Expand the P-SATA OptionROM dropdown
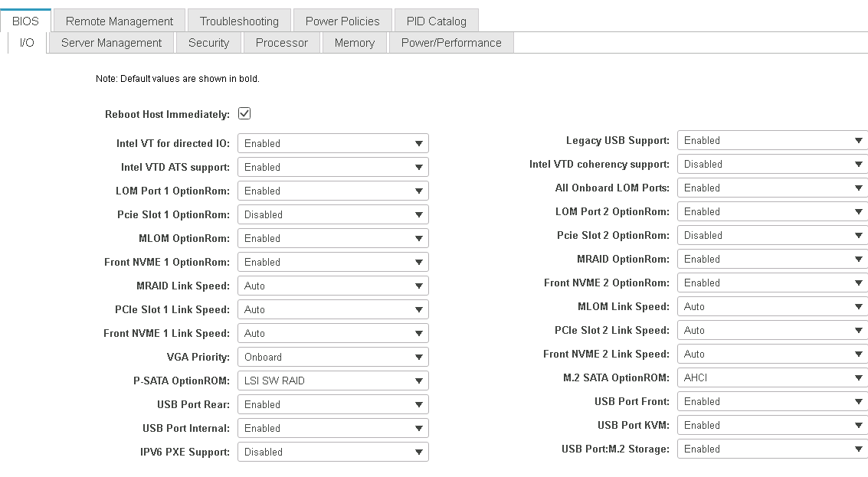868x477 pixels. (332, 381)
